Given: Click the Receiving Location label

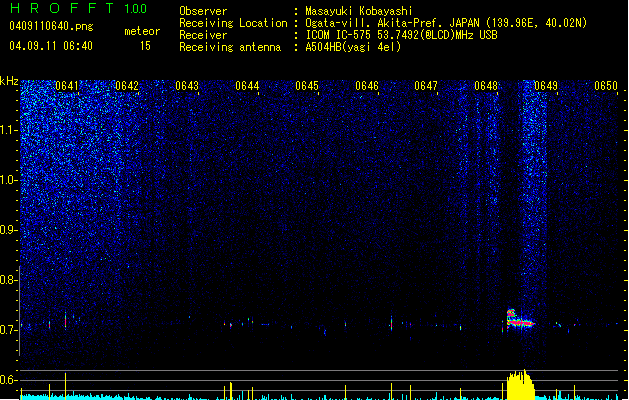Looking at the screenshot, I should point(233,23).
